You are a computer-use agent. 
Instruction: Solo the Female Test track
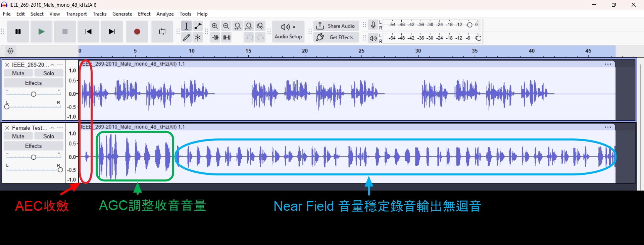[48, 136]
